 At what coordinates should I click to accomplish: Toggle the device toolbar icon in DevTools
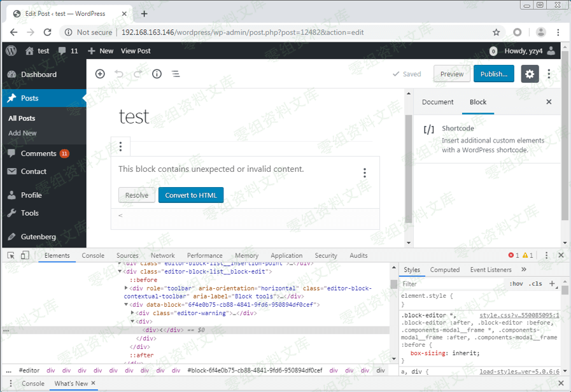(25, 255)
